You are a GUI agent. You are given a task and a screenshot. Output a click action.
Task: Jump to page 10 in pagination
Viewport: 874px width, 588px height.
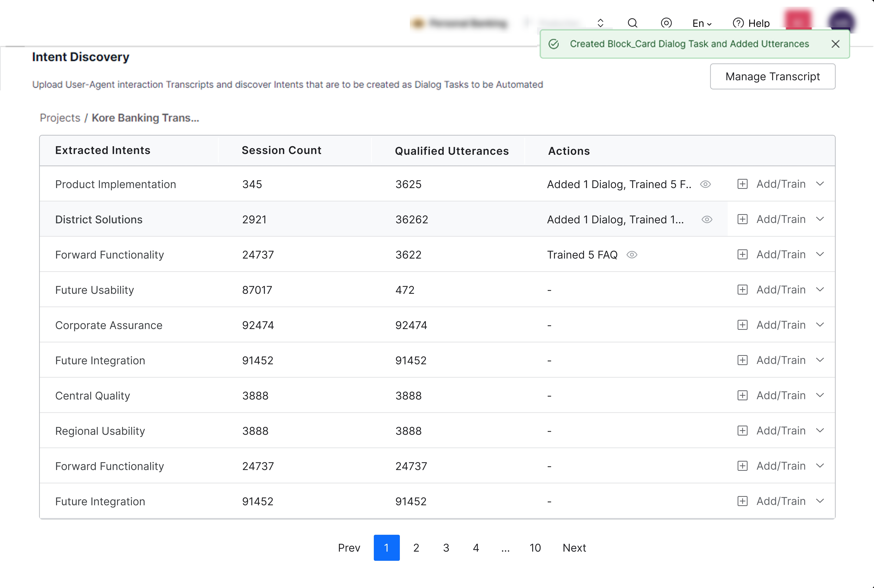click(535, 548)
